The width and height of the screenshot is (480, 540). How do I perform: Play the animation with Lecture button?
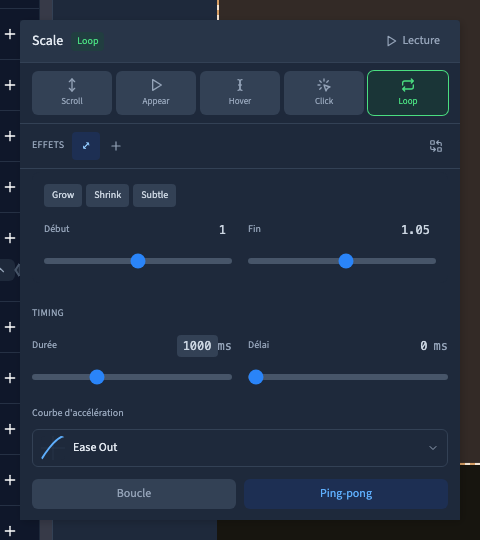click(413, 41)
